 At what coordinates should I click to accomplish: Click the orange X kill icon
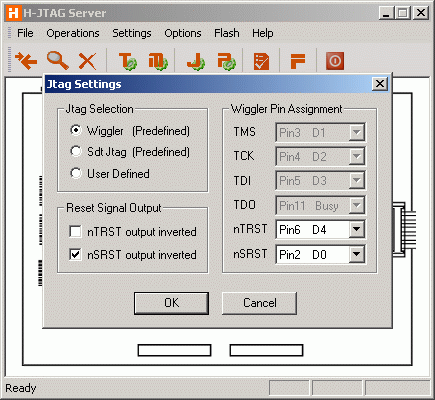[x=87, y=61]
